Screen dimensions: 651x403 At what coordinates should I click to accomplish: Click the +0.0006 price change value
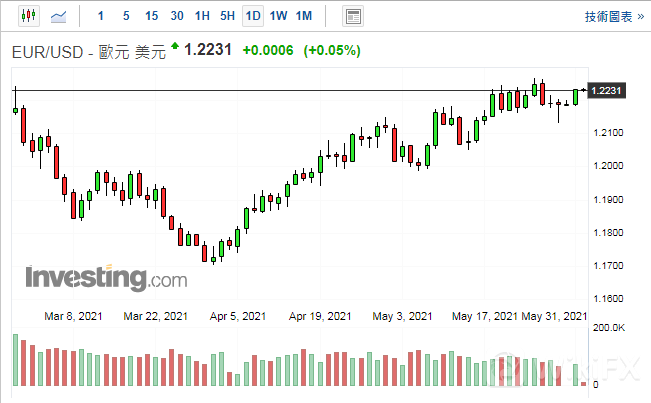pos(268,51)
